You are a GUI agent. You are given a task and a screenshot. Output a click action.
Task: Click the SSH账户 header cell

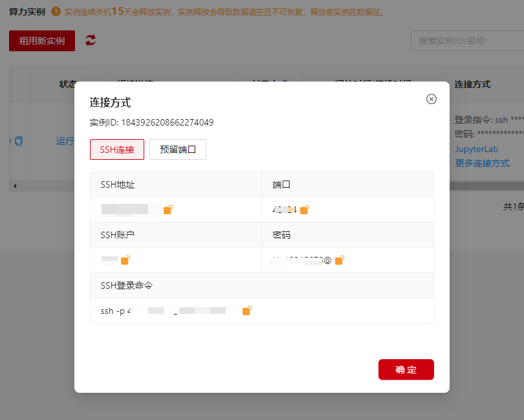coord(176,235)
